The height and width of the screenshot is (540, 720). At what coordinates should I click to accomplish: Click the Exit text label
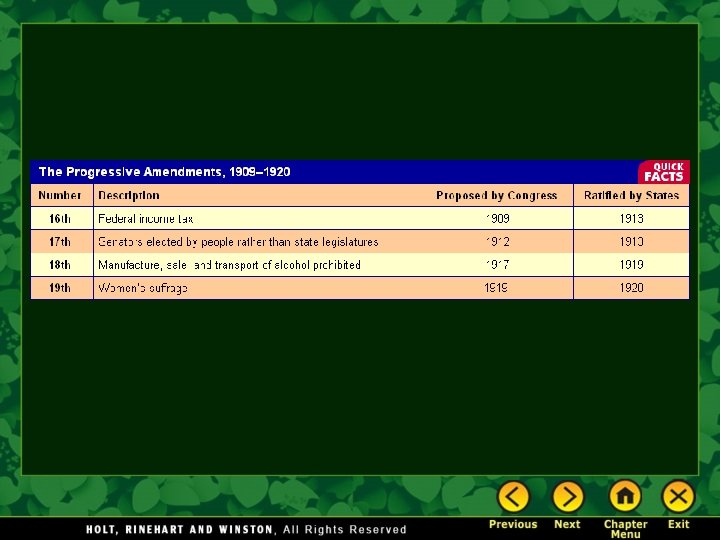(x=679, y=524)
